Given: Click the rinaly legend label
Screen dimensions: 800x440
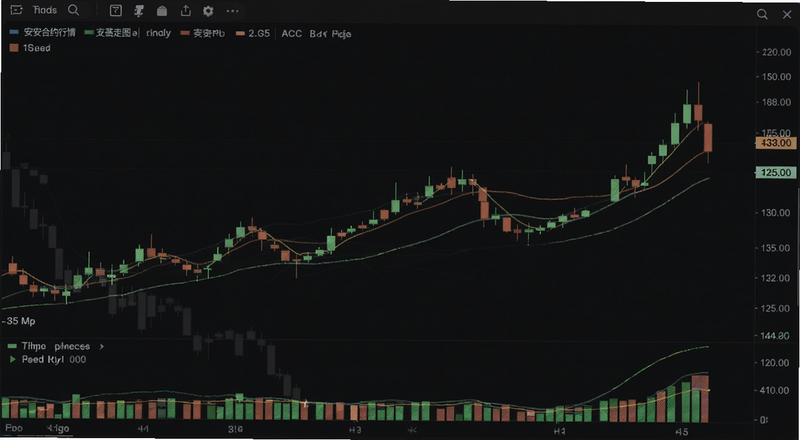Looking at the screenshot, I should (x=158, y=33).
